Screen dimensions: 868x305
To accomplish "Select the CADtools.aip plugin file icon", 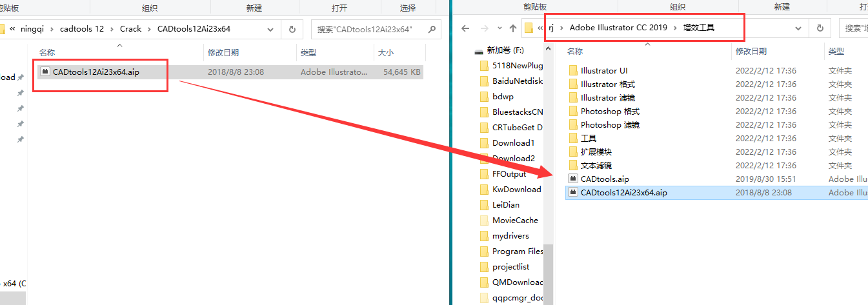I will [572, 179].
